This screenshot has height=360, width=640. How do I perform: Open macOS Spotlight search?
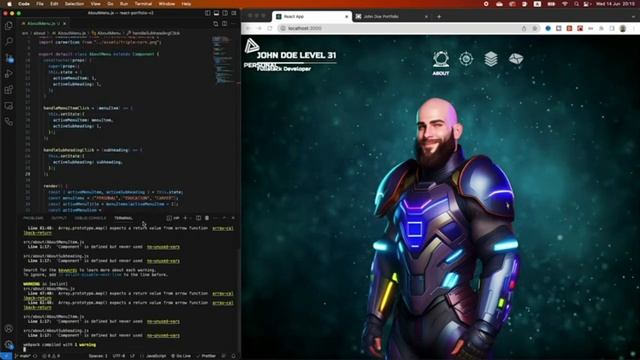pyautogui.click(x=576, y=4)
